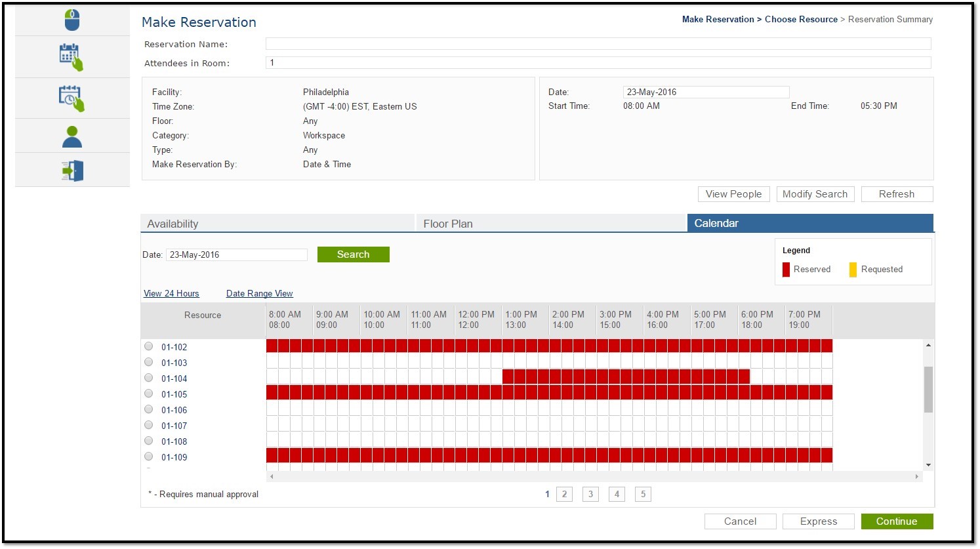Click resource name 01-102
Image resolution: width=980 pixels, height=549 pixels.
click(174, 348)
